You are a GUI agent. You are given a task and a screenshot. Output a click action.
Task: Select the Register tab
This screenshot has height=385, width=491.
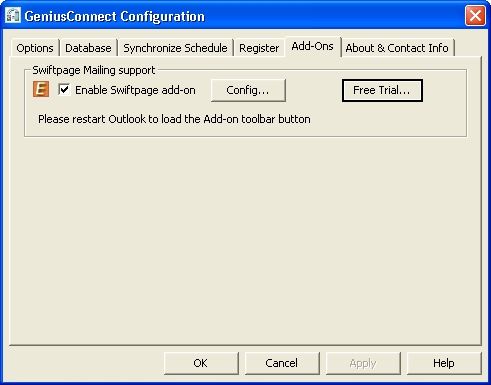[259, 48]
